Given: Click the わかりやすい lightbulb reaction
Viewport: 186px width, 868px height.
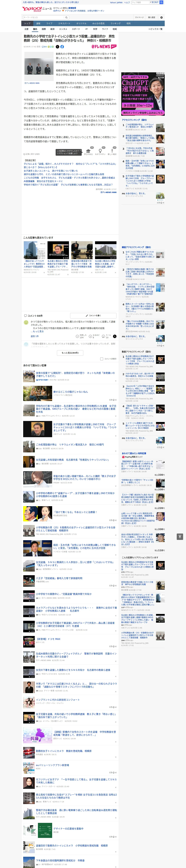Looking at the screenshot, I should [x=100, y=152].
